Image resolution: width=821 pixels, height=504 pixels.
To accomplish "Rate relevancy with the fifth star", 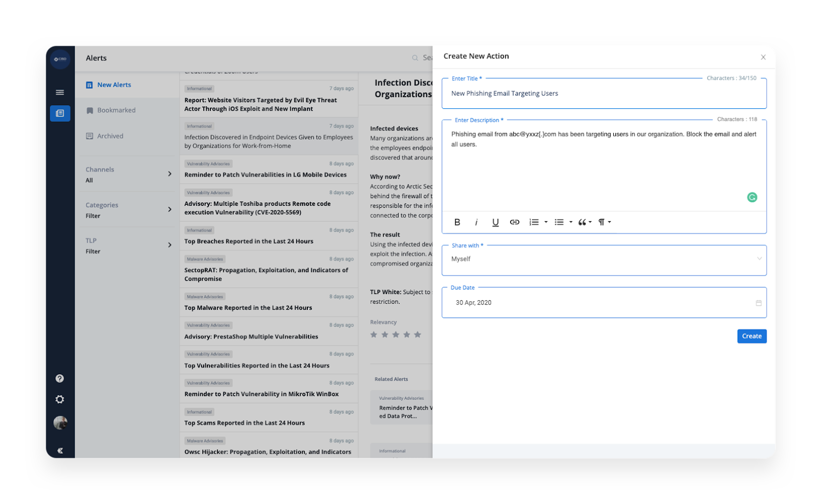I will coord(418,335).
